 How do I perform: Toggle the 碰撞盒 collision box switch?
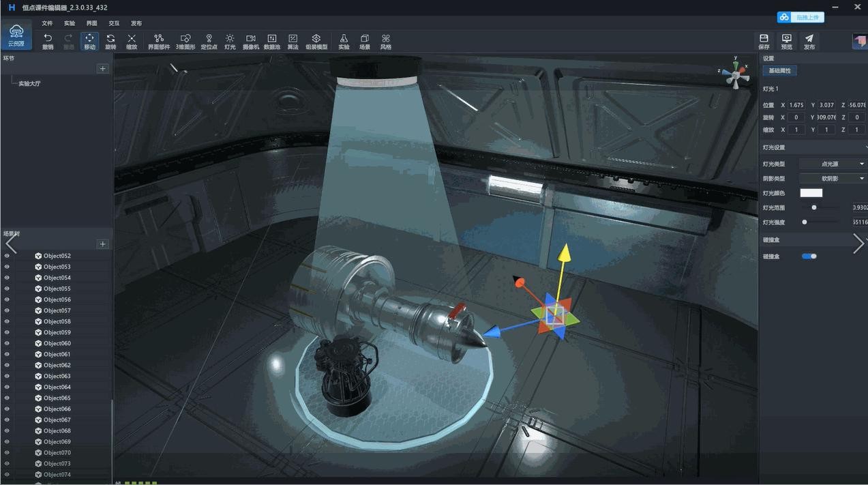pos(809,256)
